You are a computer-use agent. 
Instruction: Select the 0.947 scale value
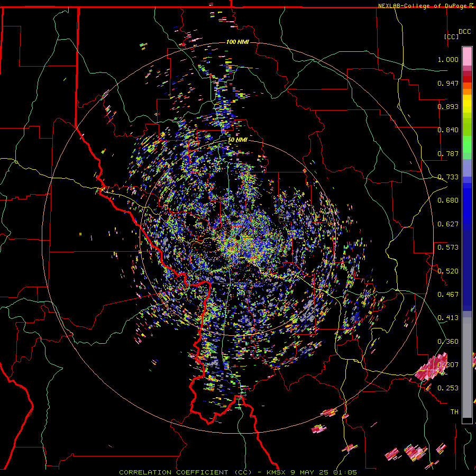click(x=448, y=83)
